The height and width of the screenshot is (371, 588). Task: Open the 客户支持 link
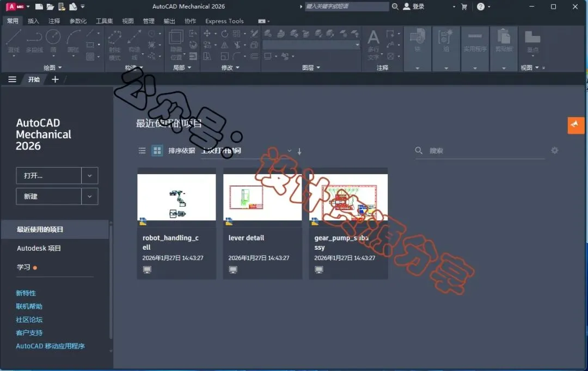29,333
